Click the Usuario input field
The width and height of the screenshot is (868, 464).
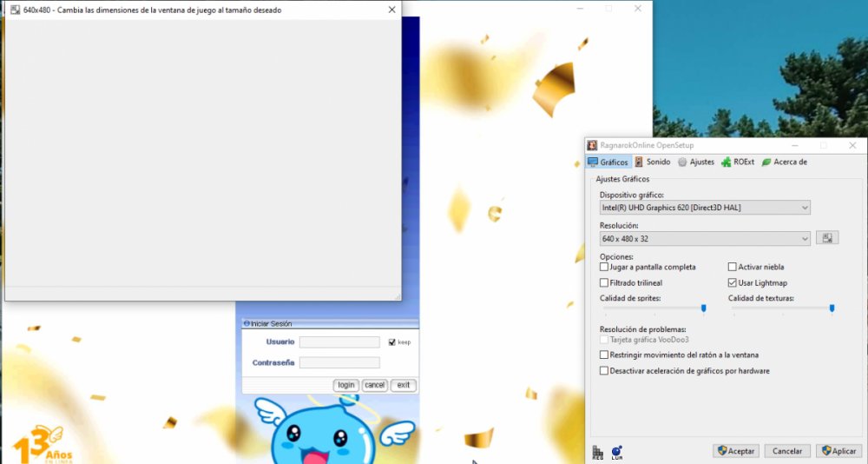point(339,342)
